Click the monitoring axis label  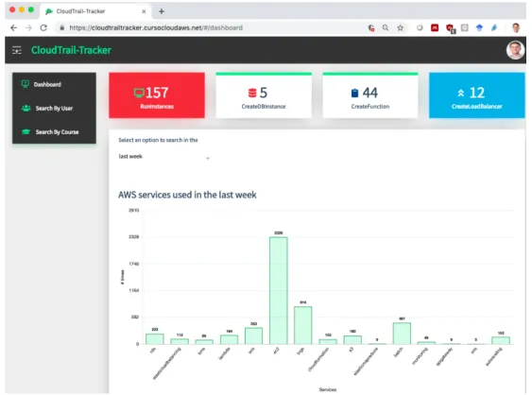[x=420, y=356]
